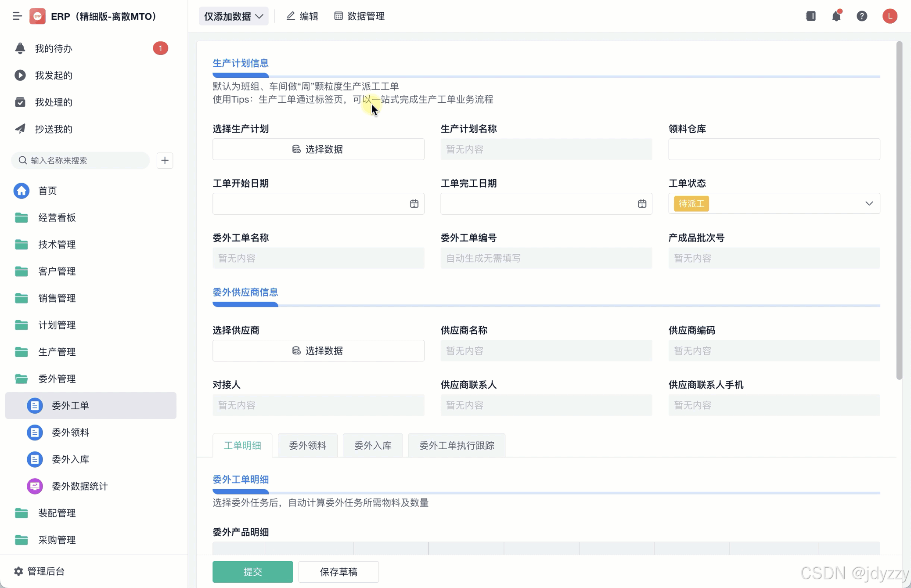Switch to the 委外领料 tab
The image size is (911, 588).
click(x=307, y=445)
